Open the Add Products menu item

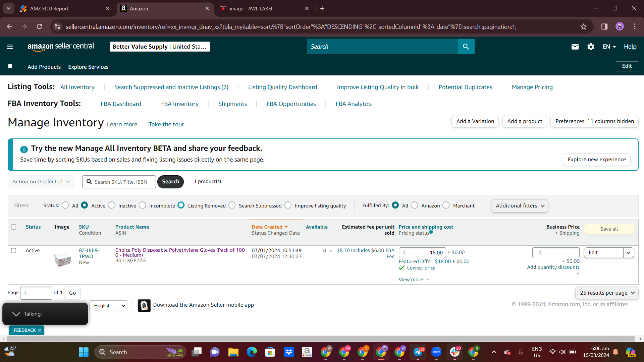44,67
